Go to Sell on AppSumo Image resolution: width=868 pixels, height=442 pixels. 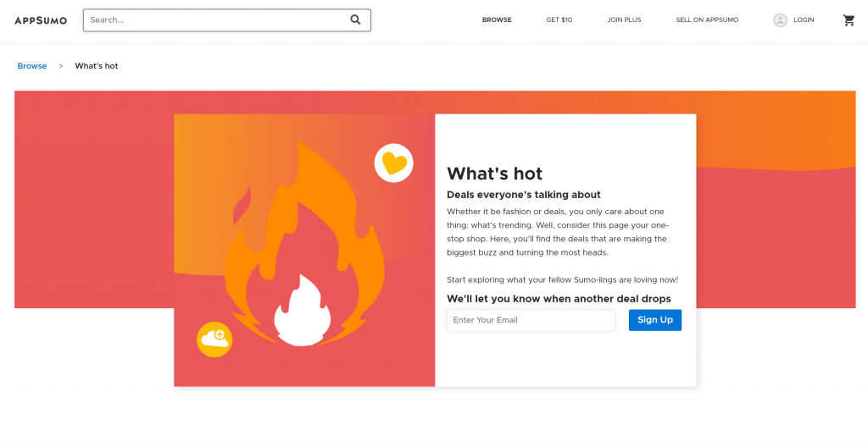(x=707, y=20)
